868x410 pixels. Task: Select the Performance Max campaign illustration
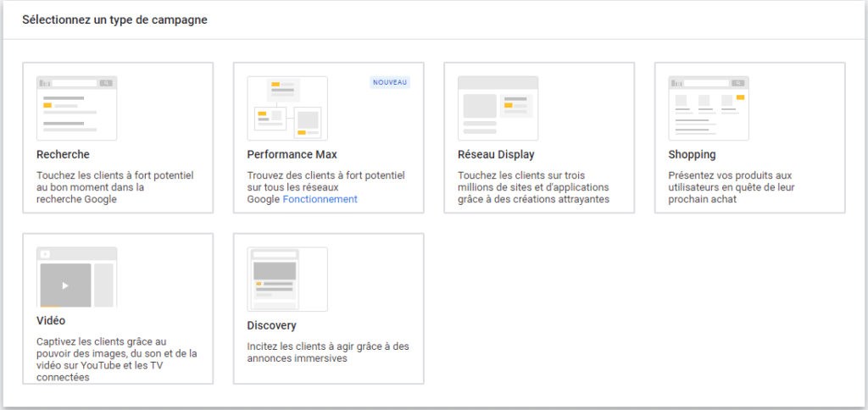click(x=287, y=108)
